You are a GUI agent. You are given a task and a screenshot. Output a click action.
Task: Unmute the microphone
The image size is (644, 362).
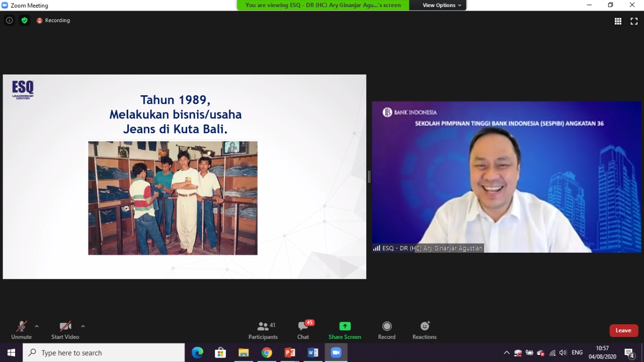(x=21, y=330)
